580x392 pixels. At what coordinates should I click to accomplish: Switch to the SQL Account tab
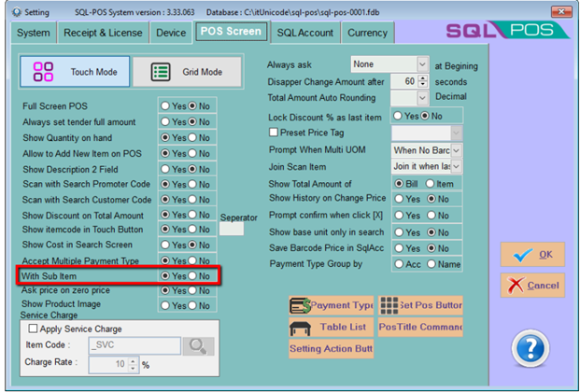(x=304, y=33)
